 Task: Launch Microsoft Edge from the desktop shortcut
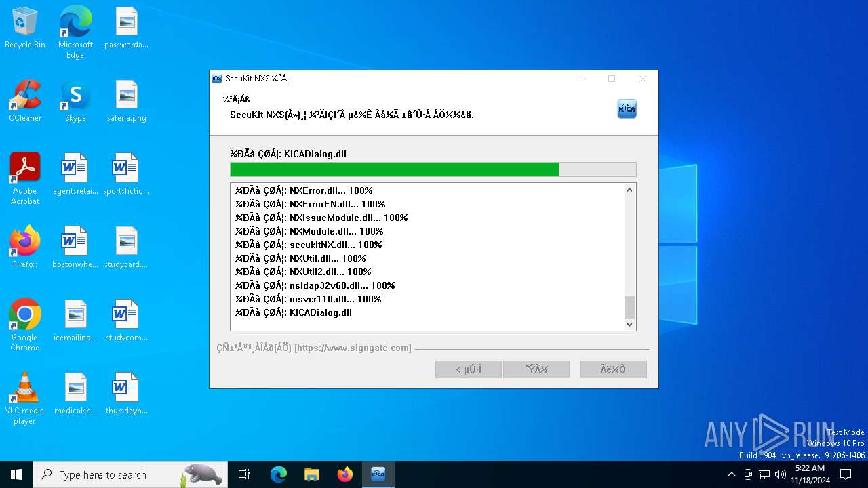75,33
